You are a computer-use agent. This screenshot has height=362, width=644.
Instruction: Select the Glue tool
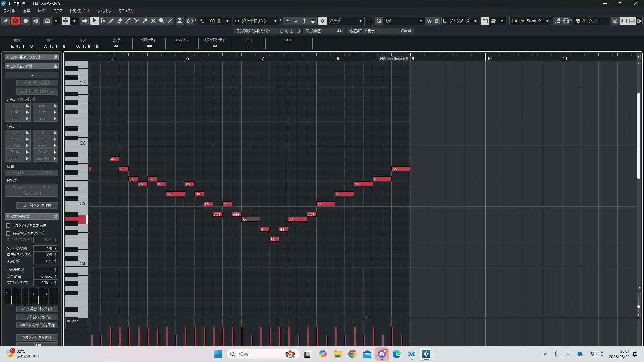pos(145,21)
